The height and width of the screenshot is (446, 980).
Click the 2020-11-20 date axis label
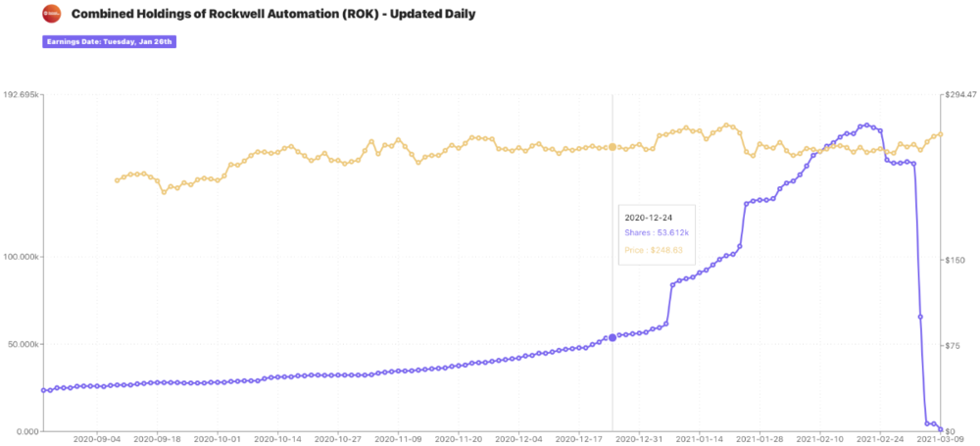(x=460, y=440)
